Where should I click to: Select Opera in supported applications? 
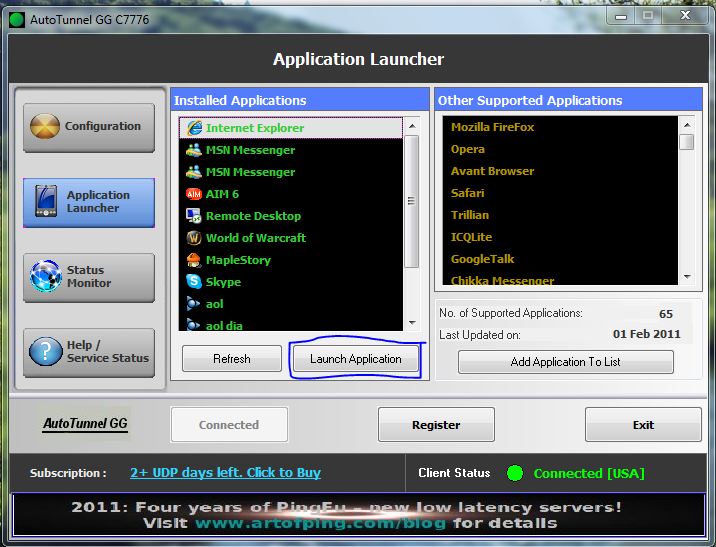click(560, 149)
